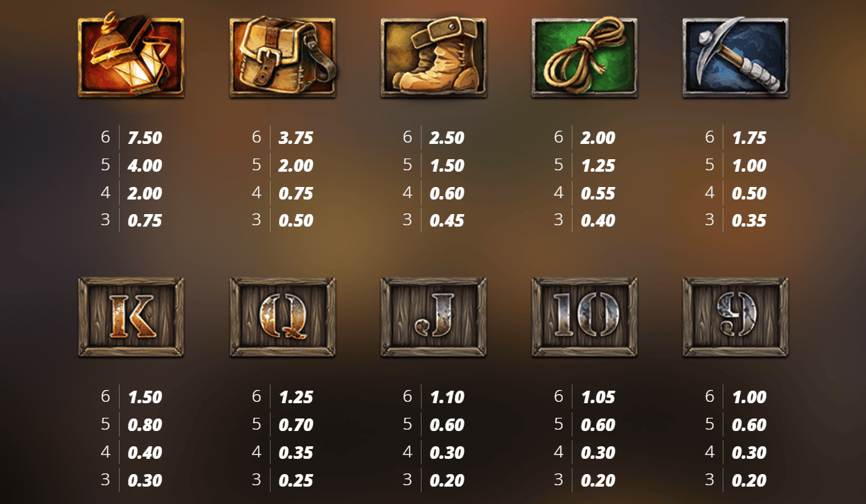This screenshot has height=504, width=866.
Task: Click the backpack 3.75 payout value
Action: (296, 138)
